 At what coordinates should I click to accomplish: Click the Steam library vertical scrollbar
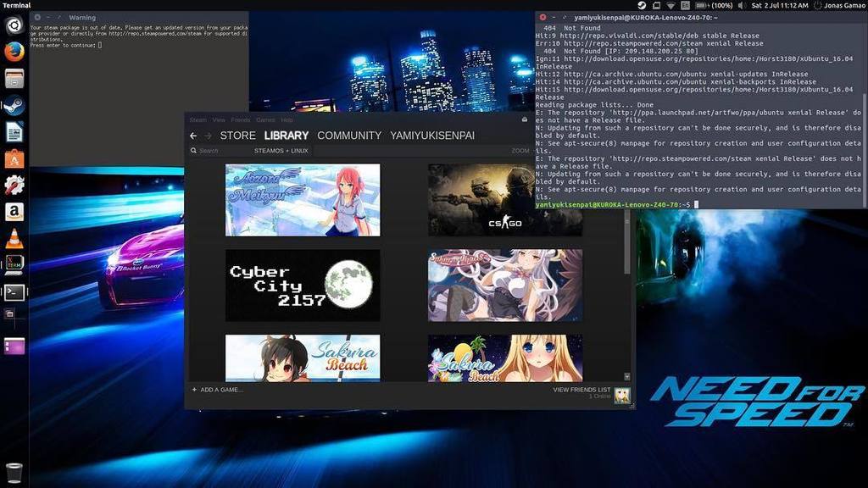point(627,243)
